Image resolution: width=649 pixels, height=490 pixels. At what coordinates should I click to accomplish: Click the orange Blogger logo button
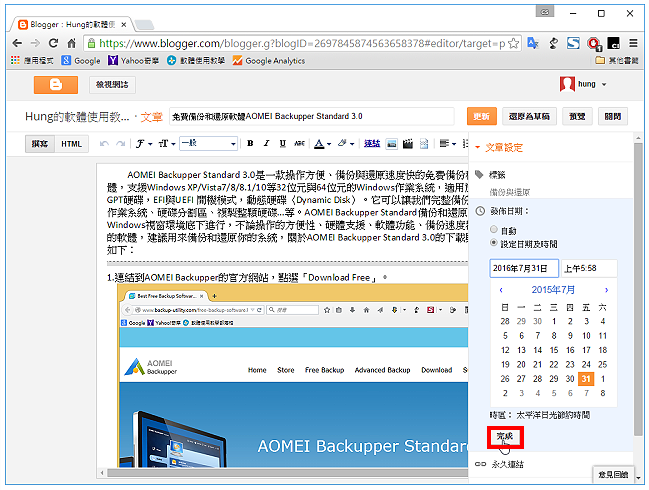pos(56,85)
